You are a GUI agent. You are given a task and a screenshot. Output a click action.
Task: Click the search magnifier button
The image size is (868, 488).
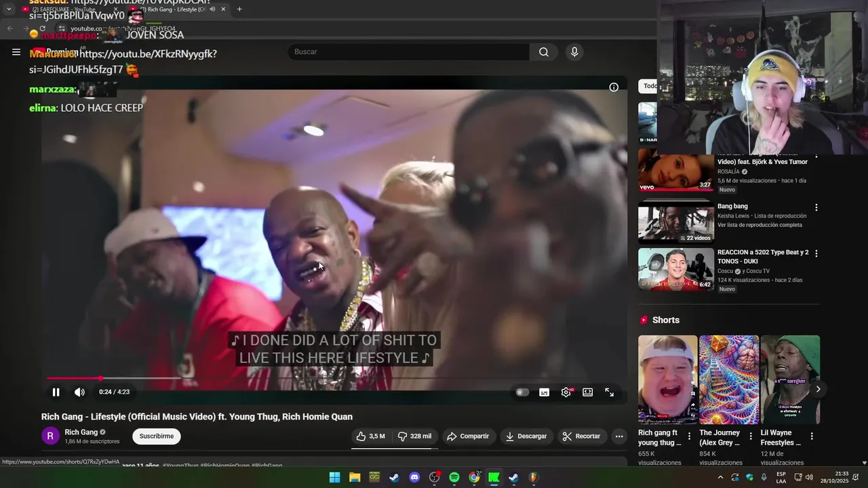click(x=544, y=52)
